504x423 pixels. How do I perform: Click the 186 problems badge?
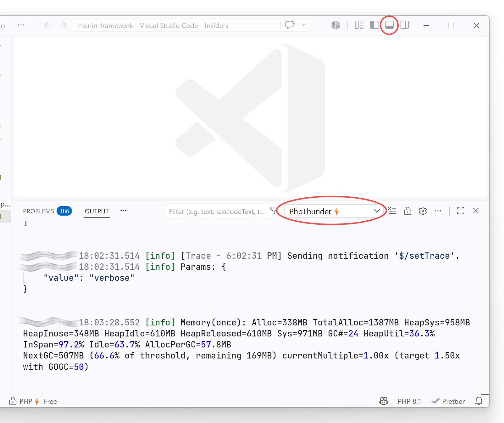(x=64, y=211)
